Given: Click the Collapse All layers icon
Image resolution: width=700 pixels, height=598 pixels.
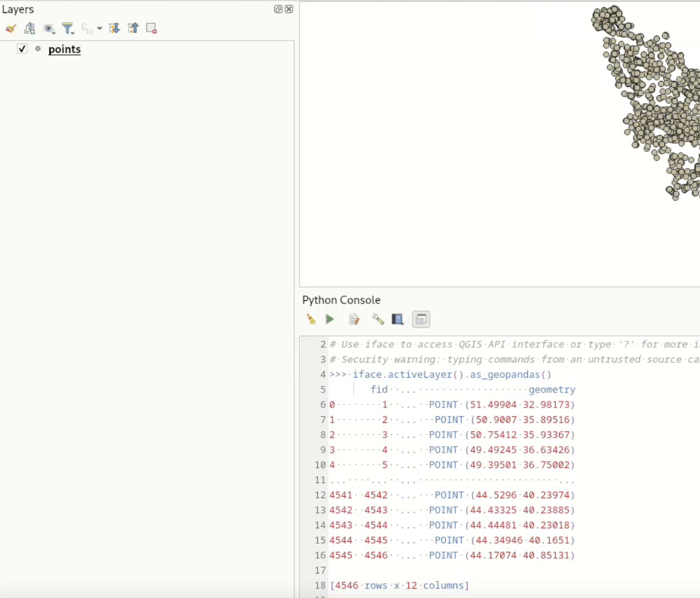Looking at the screenshot, I should pos(133,28).
